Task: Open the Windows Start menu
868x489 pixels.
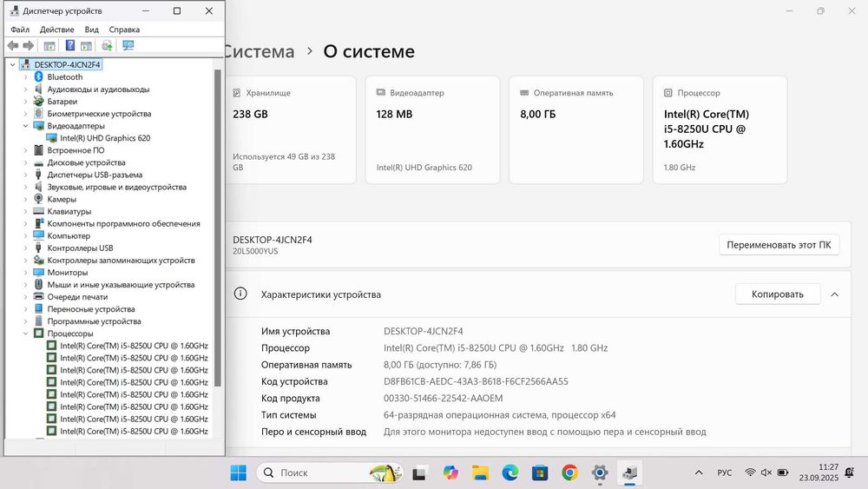Action: (239, 473)
